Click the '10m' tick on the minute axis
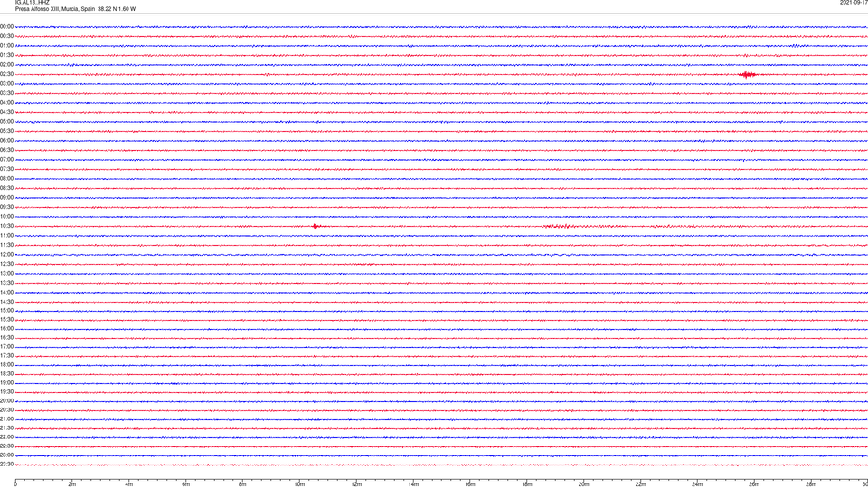 [299, 484]
